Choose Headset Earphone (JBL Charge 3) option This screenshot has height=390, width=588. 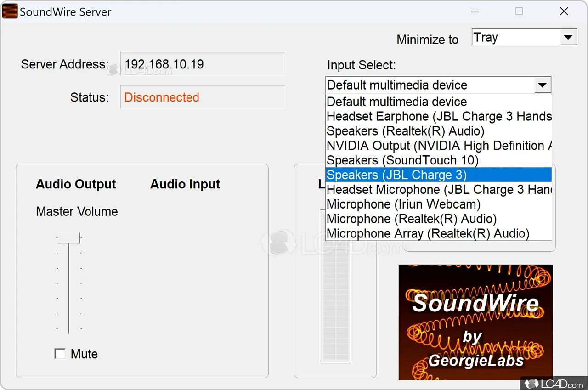coord(438,116)
